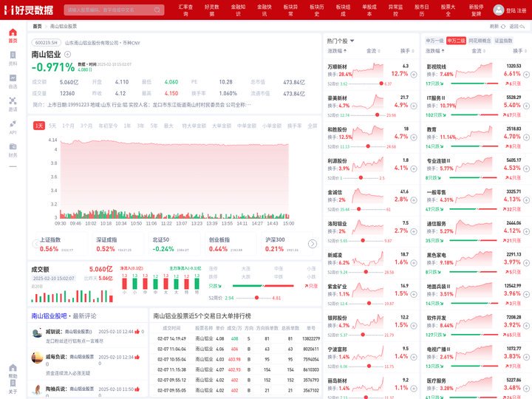
Task: Add 教育 sector with its plus icon
Action: 526,137
